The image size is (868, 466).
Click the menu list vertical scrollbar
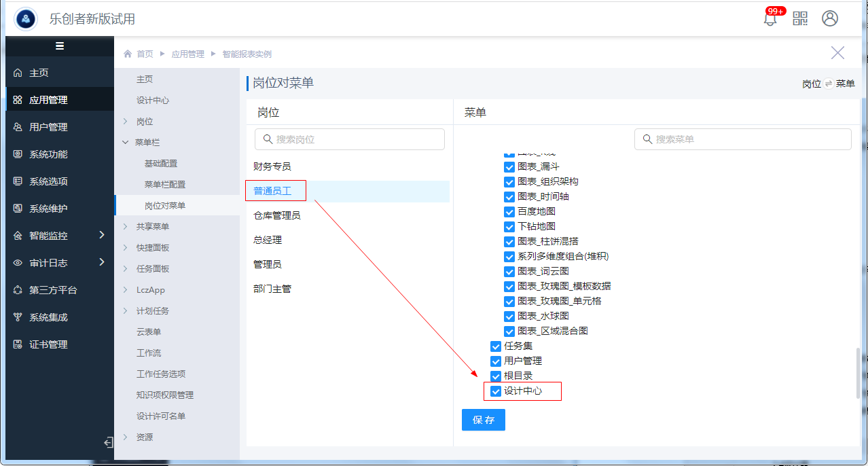point(858,373)
